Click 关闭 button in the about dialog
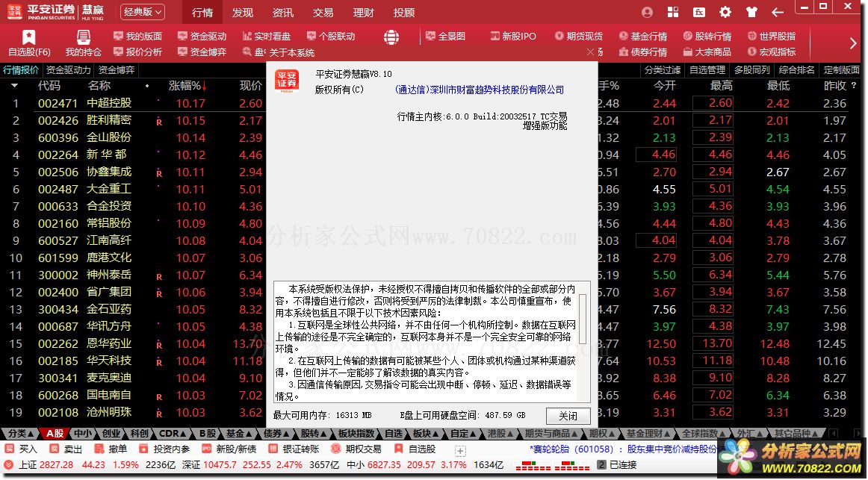 pyautogui.click(x=568, y=416)
